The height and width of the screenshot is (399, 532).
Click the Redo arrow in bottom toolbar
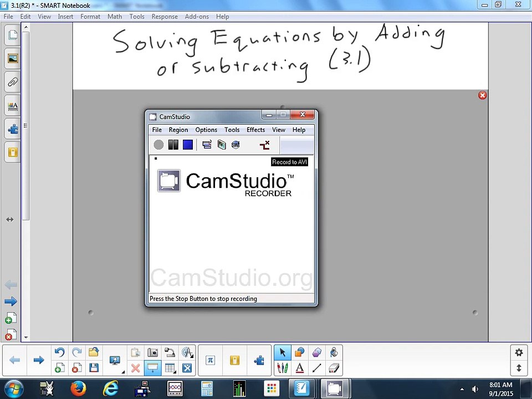coord(76,352)
